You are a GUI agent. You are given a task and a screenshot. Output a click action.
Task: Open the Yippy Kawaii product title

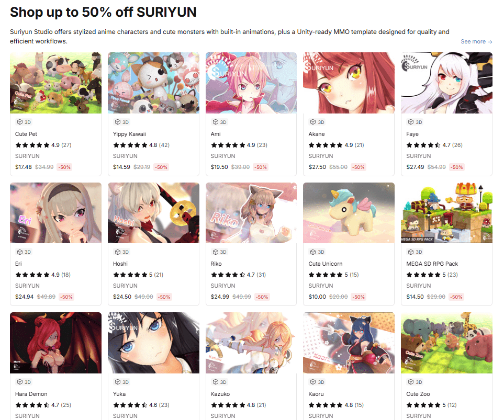(x=129, y=134)
